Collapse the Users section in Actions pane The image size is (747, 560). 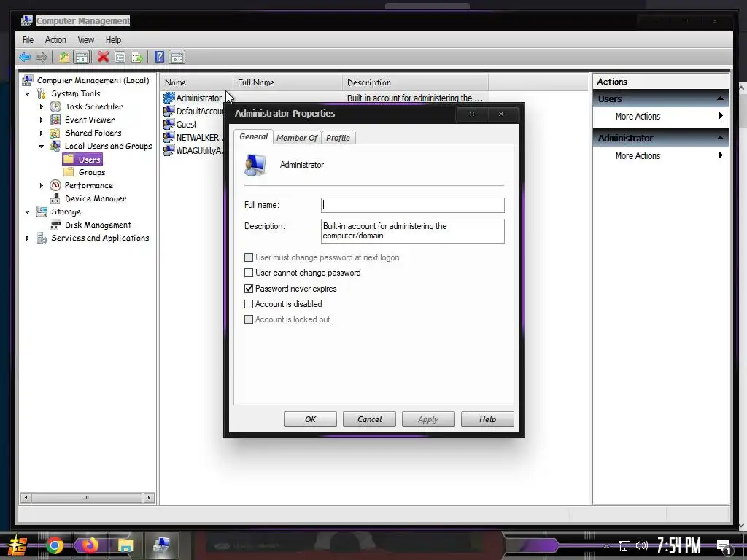720,98
